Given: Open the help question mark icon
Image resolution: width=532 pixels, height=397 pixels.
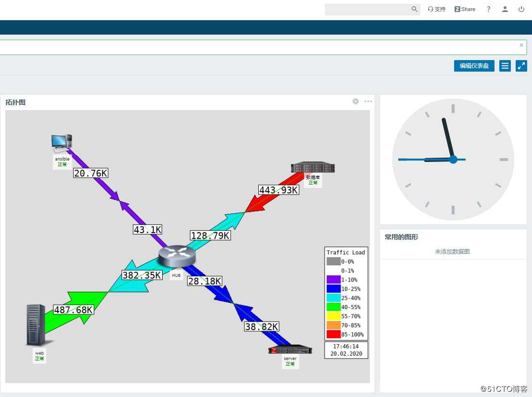Looking at the screenshot, I should tap(488, 9).
